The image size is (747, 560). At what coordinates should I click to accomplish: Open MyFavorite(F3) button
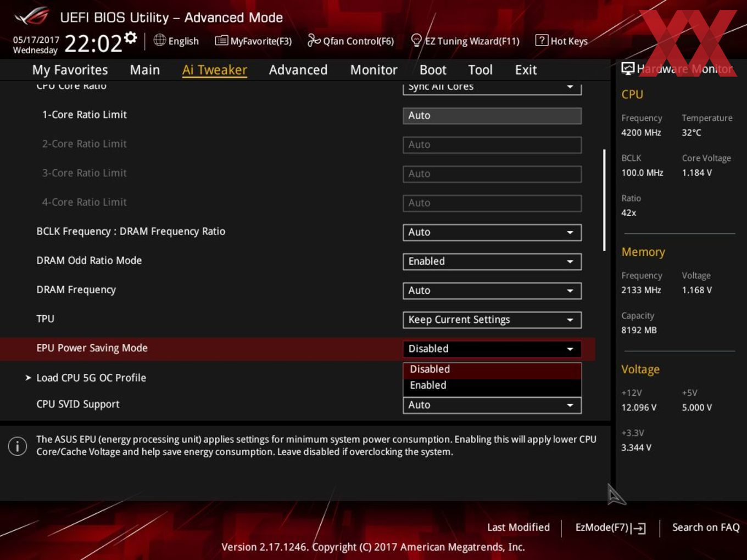(254, 41)
